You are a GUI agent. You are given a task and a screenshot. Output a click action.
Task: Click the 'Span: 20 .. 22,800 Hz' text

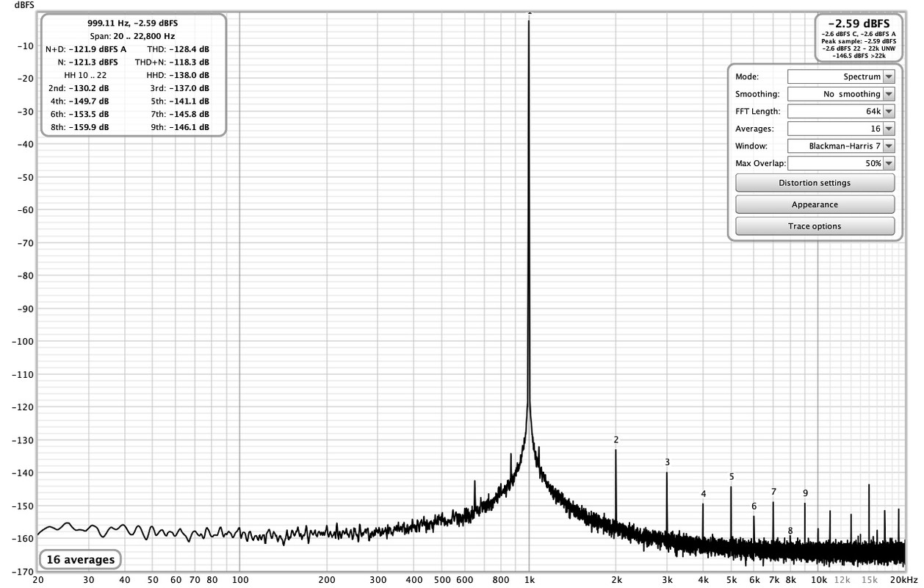pyautogui.click(x=132, y=36)
